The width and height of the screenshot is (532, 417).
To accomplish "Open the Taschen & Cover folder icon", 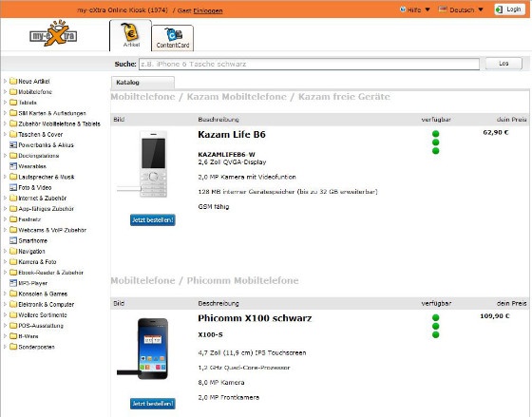I will tap(13, 134).
